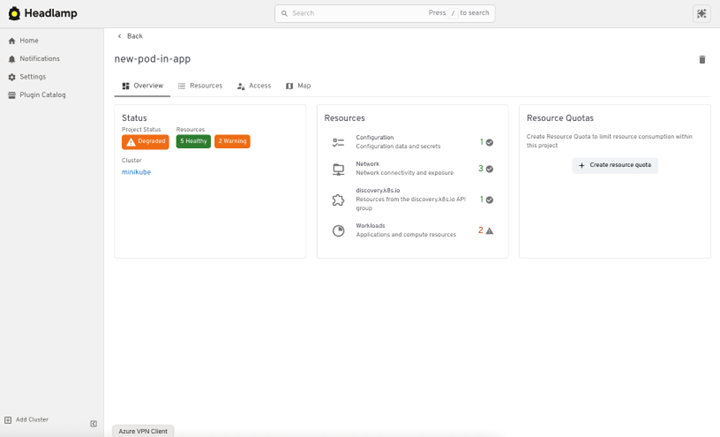Click the Workloads warning triangle icon

pos(489,230)
